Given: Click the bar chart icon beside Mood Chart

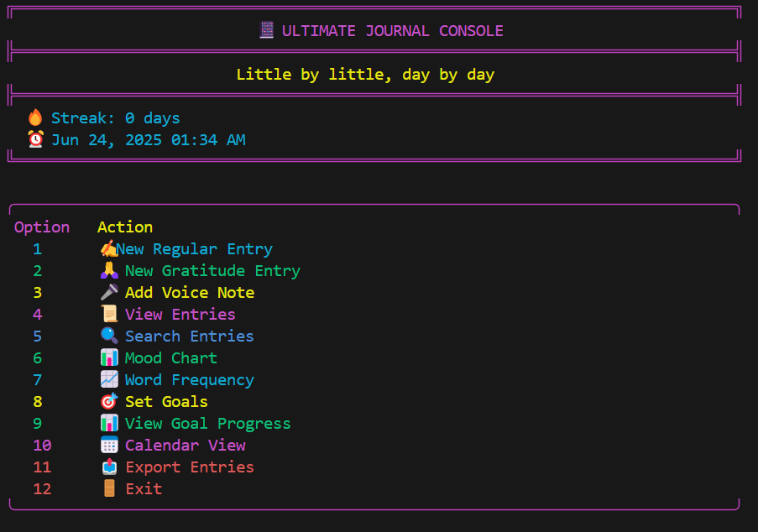Looking at the screenshot, I should (109, 357).
